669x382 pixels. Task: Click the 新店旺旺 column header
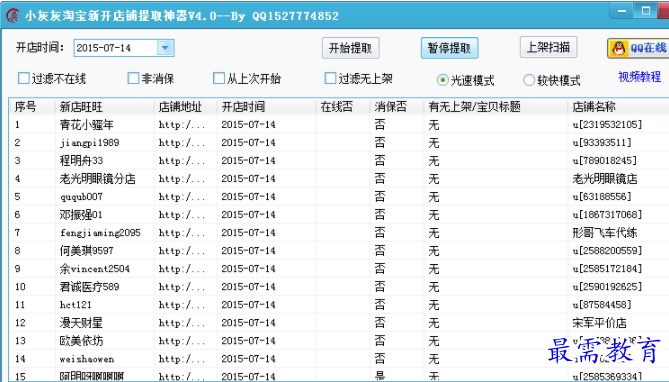point(105,107)
